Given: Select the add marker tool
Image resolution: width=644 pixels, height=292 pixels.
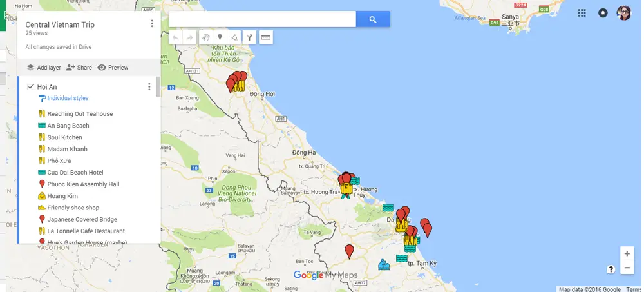Looking at the screenshot, I should click(220, 37).
